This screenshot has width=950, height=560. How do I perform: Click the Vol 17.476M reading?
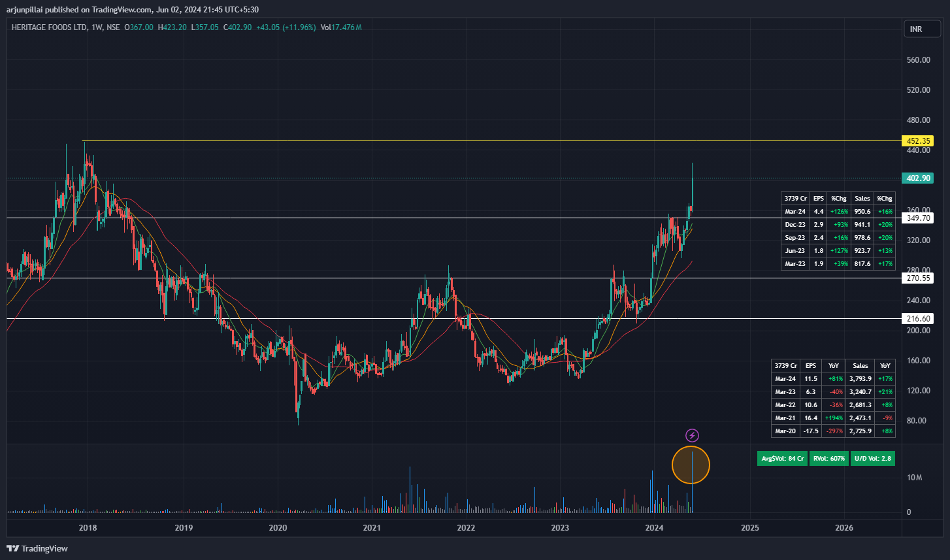[341, 27]
